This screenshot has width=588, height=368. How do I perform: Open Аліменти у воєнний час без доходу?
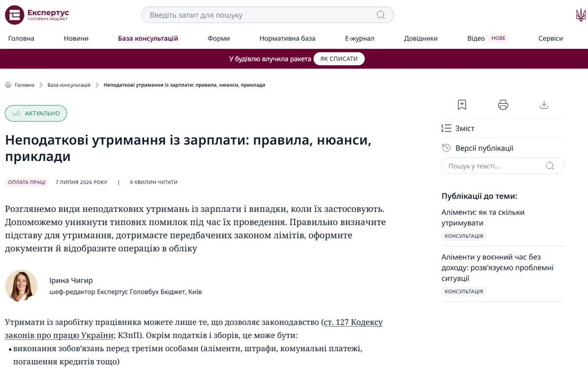497,267
